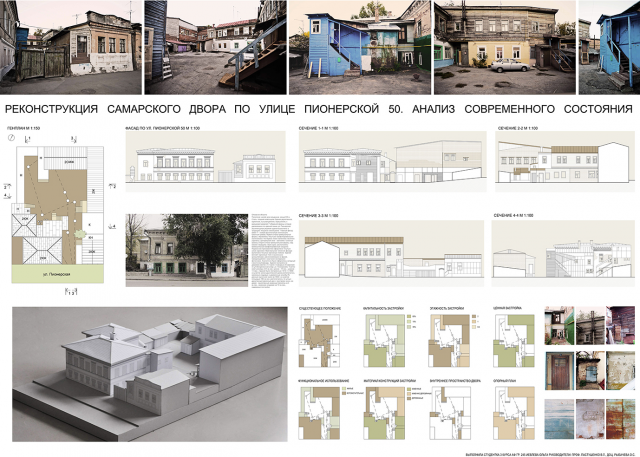Open the rusty metal texture photo
This screenshot has width=640, height=457.
coord(621,419)
